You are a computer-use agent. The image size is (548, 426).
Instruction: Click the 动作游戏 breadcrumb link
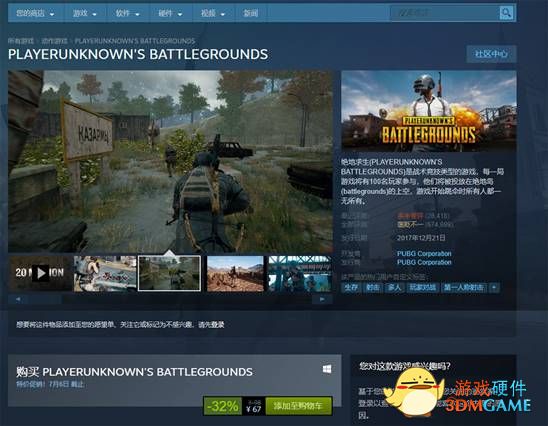pyautogui.click(x=54, y=41)
